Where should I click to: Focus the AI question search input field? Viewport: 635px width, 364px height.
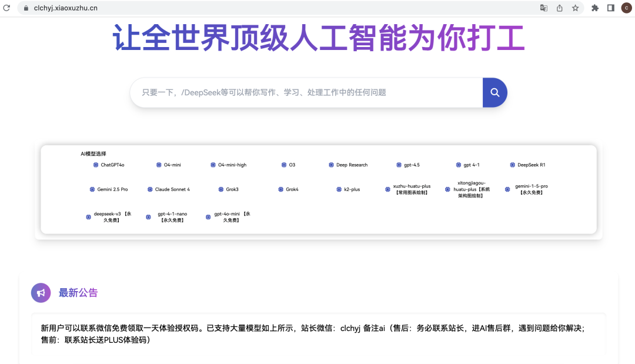click(306, 92)
